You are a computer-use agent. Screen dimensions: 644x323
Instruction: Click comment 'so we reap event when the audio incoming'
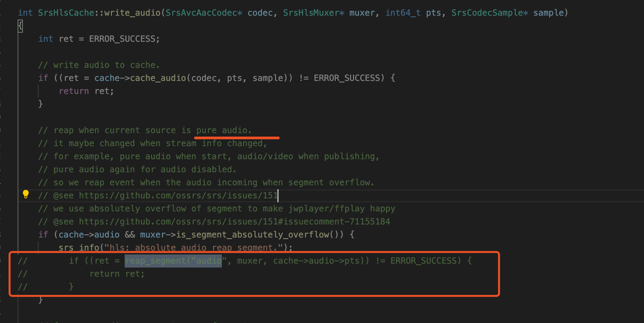[206, 182]
